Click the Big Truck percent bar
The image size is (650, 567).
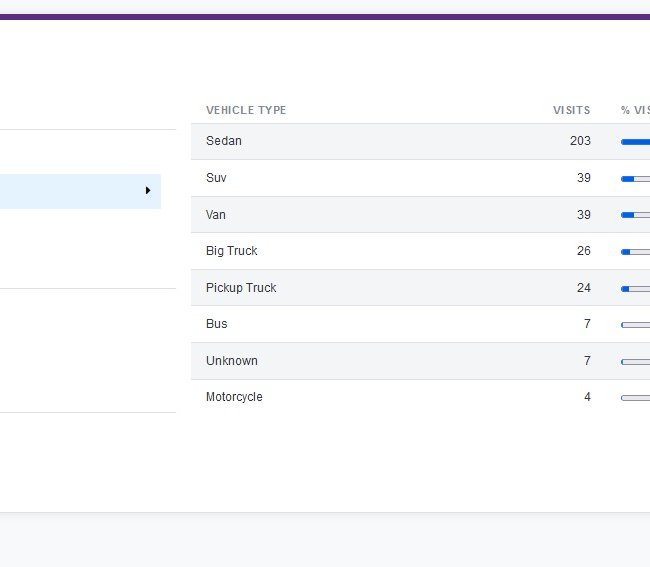click(x=635, y=252)
